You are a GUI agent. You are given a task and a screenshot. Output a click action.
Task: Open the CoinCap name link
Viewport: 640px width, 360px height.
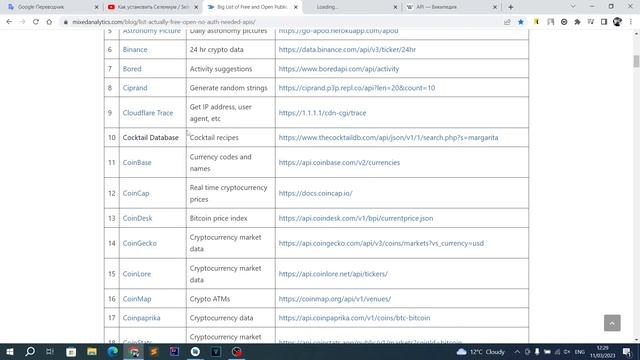click(x=136, y=193)
